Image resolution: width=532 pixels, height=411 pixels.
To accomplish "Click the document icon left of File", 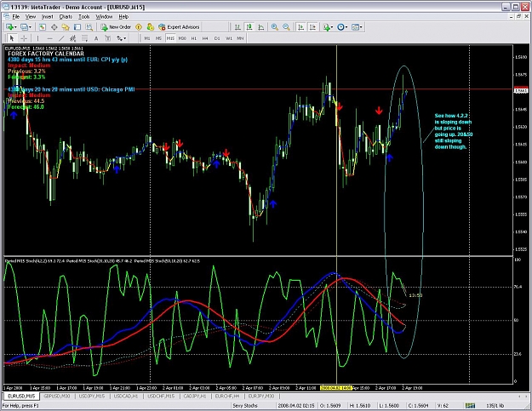I will click(7, 16).
